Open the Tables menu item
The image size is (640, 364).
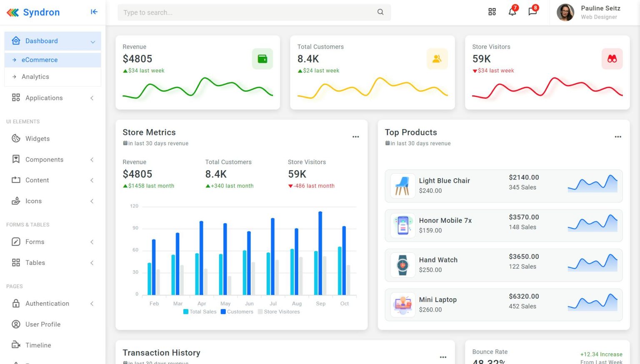tap(35, 262)
